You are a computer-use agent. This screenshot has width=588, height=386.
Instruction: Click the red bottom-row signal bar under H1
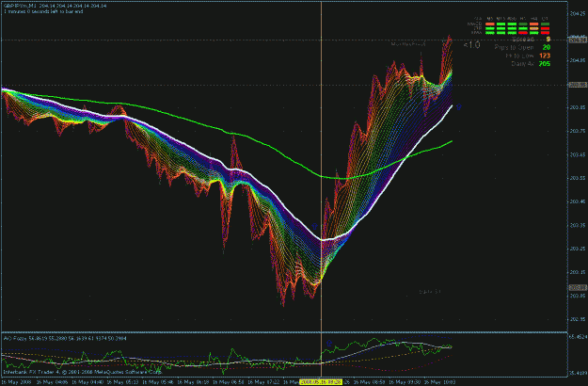tap(523, 33)
